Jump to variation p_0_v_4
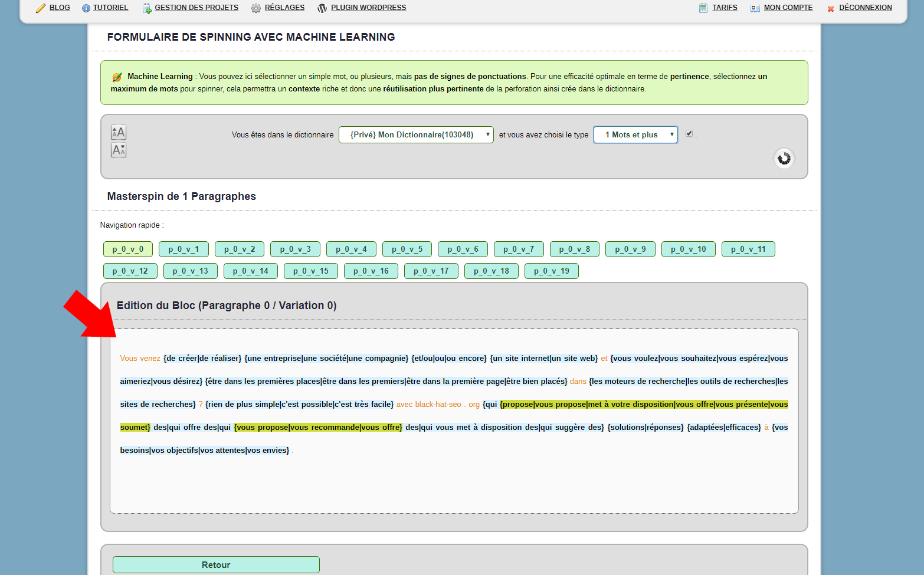The height and width of the screenshot is (575, 924). tap(351, 249)
